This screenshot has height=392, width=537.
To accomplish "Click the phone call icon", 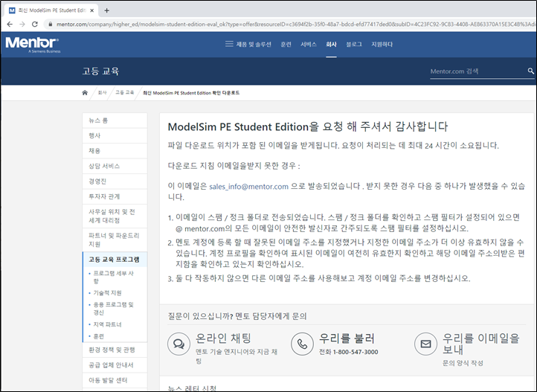I will point(302,344).
